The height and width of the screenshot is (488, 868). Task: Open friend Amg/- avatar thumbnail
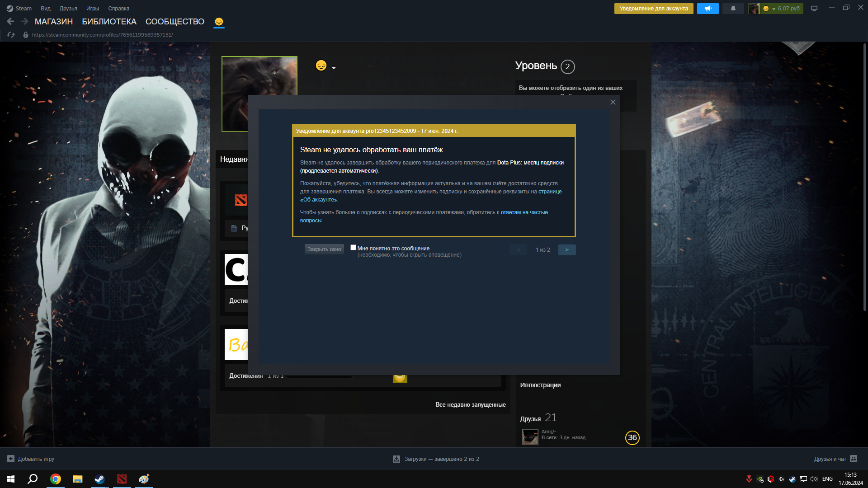[x=530, y=437]
